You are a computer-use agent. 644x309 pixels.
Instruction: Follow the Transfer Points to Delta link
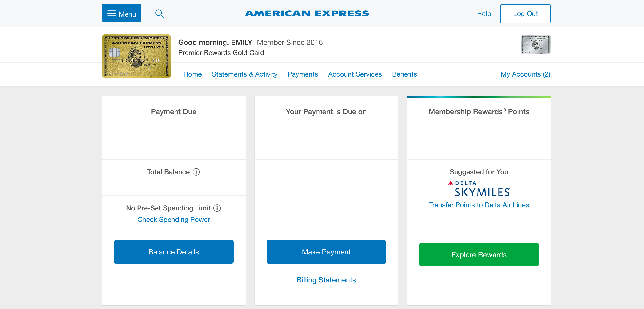coord(479,205)
